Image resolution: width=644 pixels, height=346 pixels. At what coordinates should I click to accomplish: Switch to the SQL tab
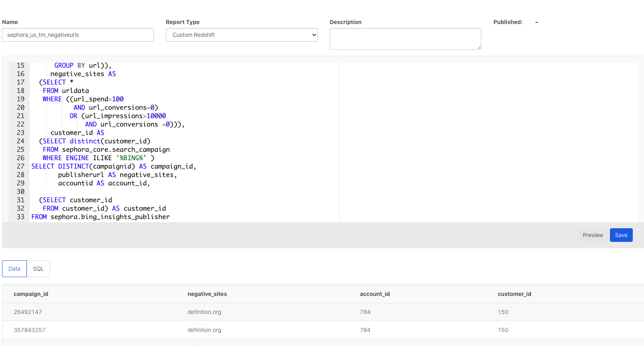pyautogui.click(x=38, y=269)
